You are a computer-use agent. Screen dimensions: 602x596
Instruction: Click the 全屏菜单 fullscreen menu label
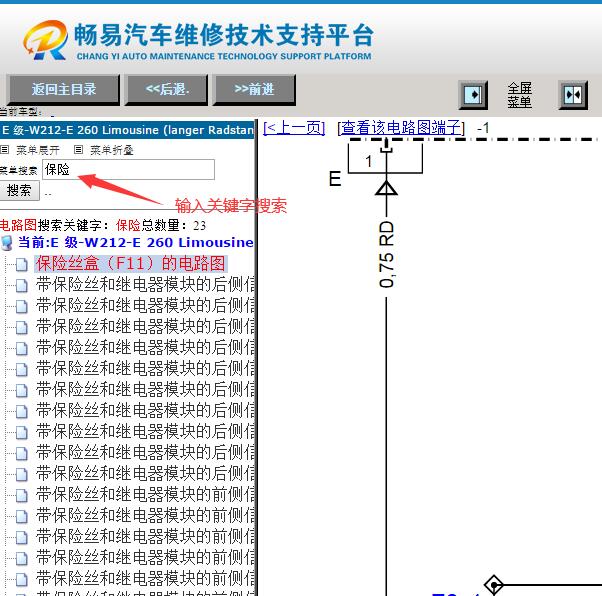[x=519, y=95]
